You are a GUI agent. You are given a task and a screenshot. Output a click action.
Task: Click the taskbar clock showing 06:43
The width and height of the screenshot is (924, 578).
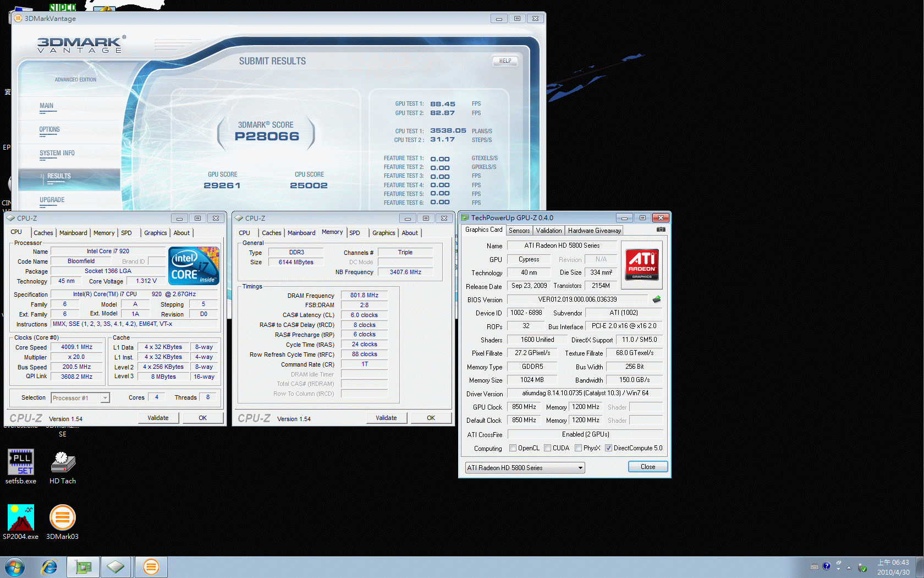point(893,567)
